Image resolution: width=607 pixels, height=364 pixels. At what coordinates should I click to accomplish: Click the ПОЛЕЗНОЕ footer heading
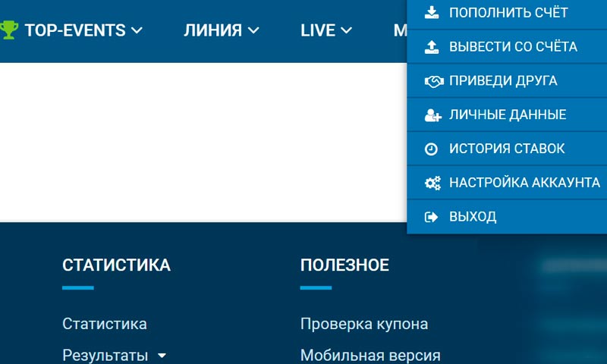[344, 265]
